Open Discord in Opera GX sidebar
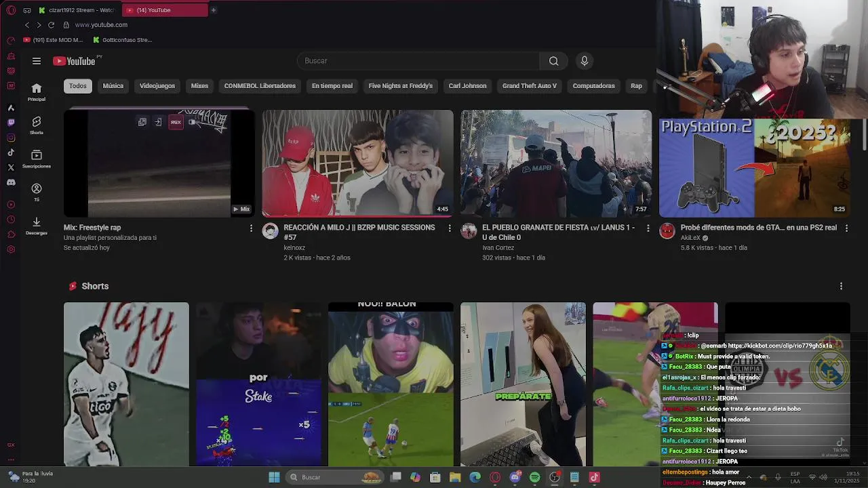Viewport: 868px width, 488px height. [11, 182]
